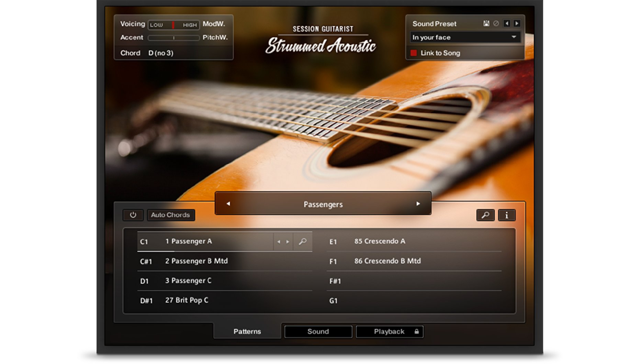Image resolution: width=639 pixels, height=364 pixels.
Task: Toggle the pattern power button
Action: tap(133, 215)
